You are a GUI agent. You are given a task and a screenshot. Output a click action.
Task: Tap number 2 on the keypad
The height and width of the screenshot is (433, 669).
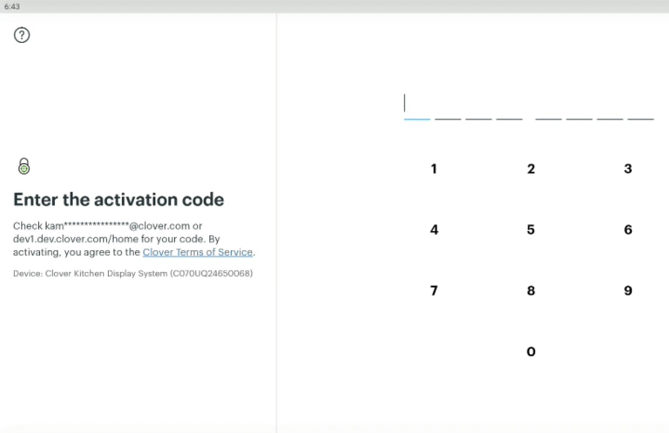(x=531, y=169)
